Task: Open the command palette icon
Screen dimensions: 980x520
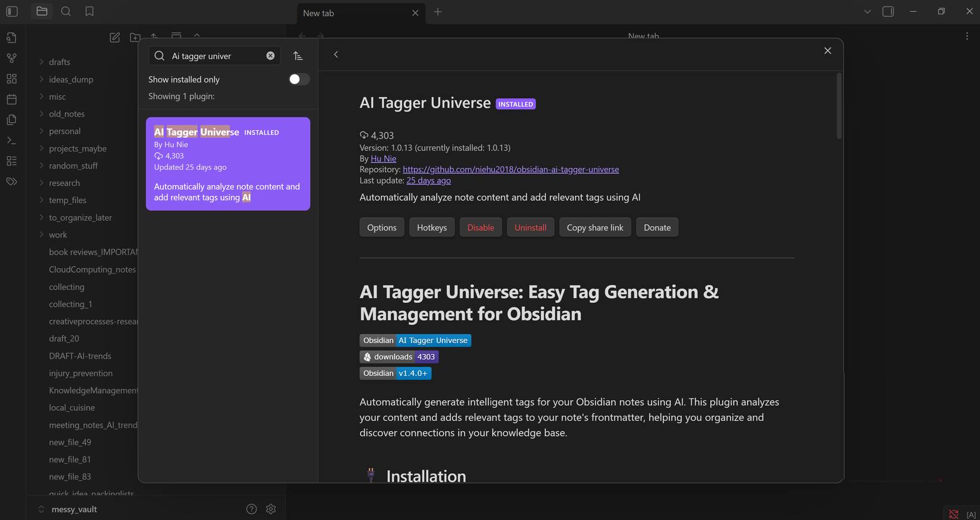Action: (11, 141)
